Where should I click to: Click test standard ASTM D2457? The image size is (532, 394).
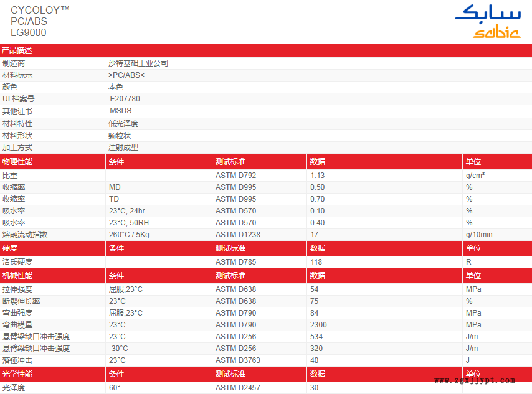[238, 388]
